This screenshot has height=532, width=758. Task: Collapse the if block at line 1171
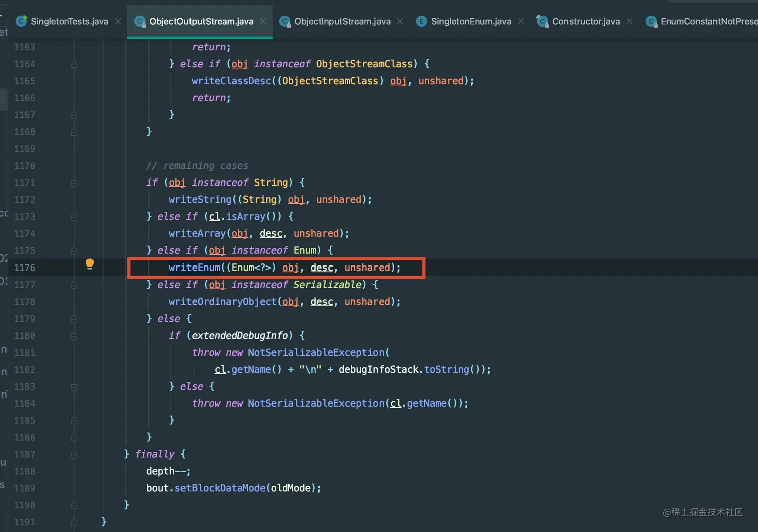74,183
